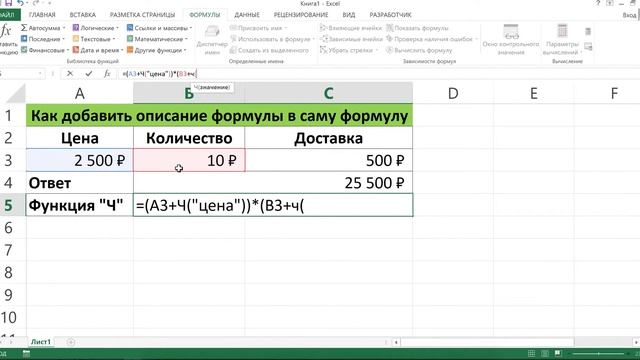Open Диспетчер имен name manager
This screenshot has width=640, height=360.
click(x=212, y=40)
